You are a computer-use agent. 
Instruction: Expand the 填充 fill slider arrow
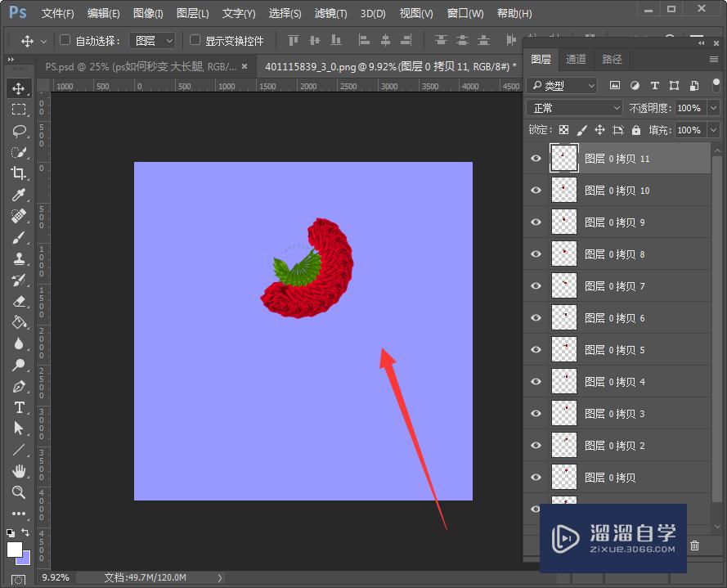[714, 130]
